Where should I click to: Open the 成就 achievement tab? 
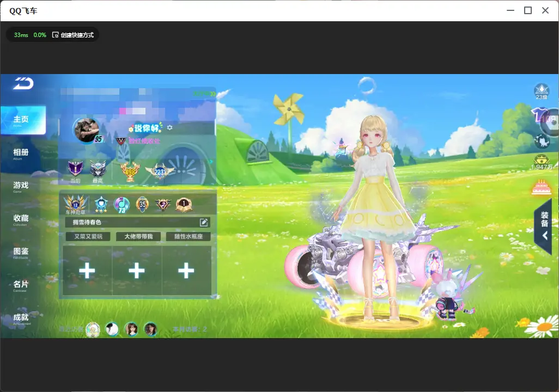(x=21, y=318)
